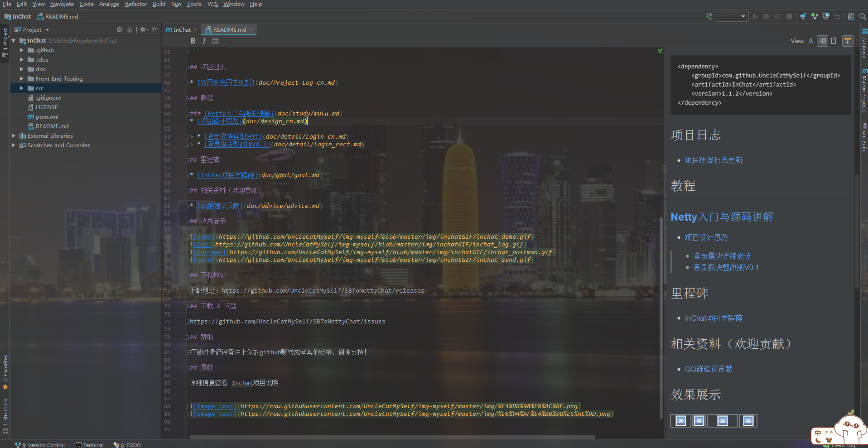Open the VCS menu
This screenshot has width=868, height=448.
212,4
